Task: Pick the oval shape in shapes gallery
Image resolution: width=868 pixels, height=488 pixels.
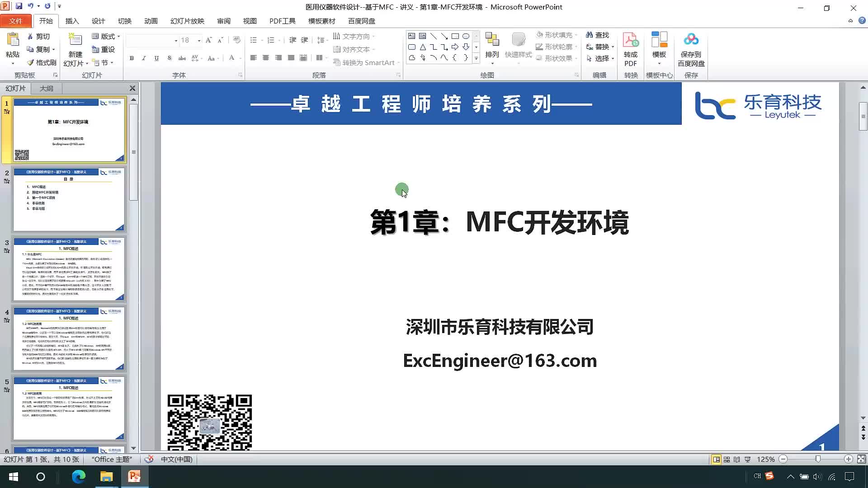Action: [x=466, y=36]
